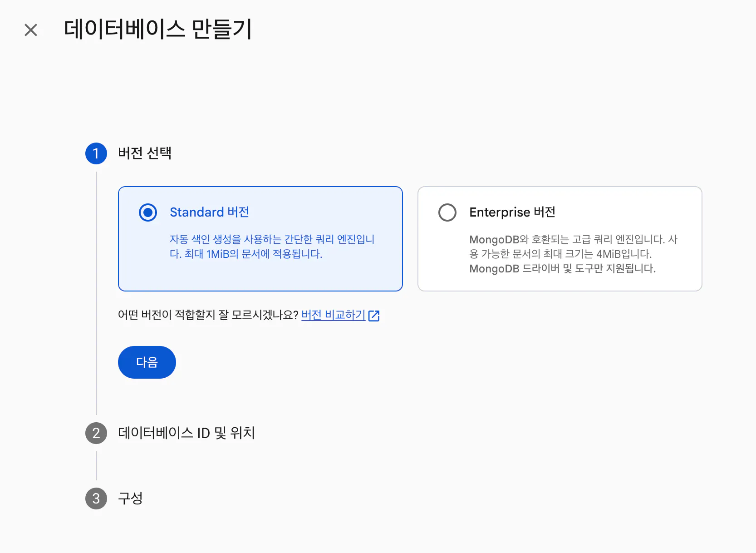The image size is (756, 553).
Task: Select the Enterprise 버전 radio button
Action: tap(447, 212)
